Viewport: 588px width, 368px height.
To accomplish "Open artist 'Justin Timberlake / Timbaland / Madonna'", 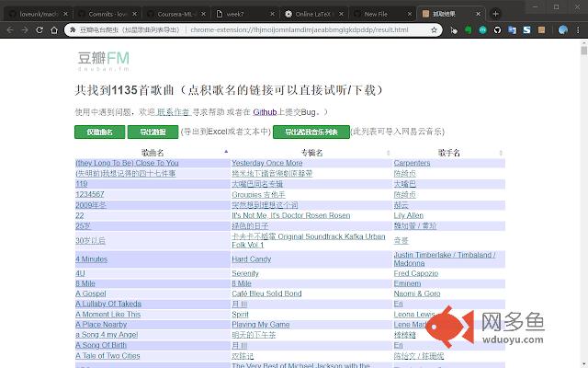I will click(445, 259).
